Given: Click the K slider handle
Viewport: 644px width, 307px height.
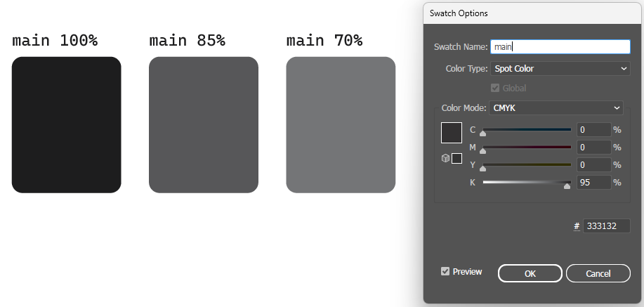Looking at the screenshot, I should tap(567, 186).
